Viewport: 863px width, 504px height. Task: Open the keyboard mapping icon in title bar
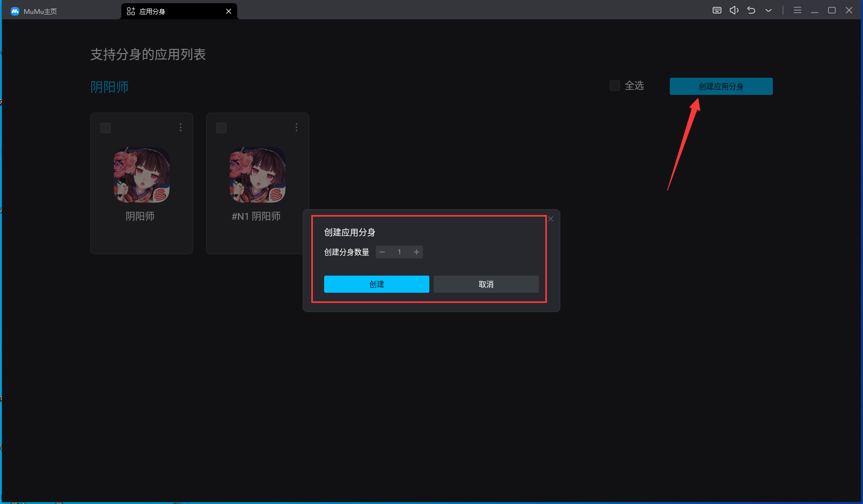[x=717, y=10]
